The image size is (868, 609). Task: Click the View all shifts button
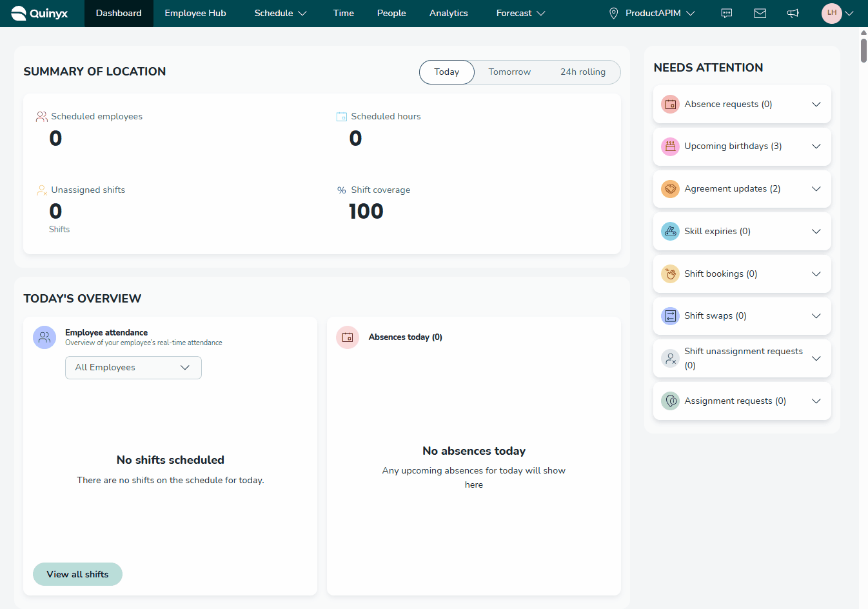[x=77, y=574]
